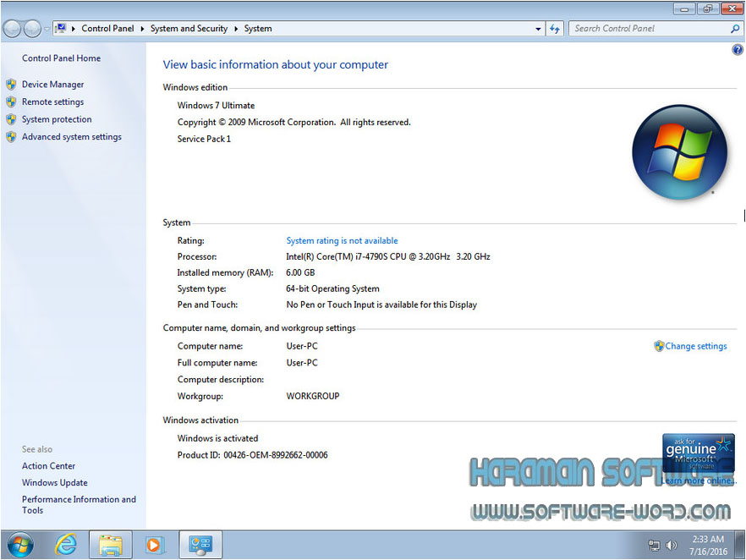Click the shield icon beside Change settings
The height and width of the screenshot is (560, 746).
tap(659, 346)
